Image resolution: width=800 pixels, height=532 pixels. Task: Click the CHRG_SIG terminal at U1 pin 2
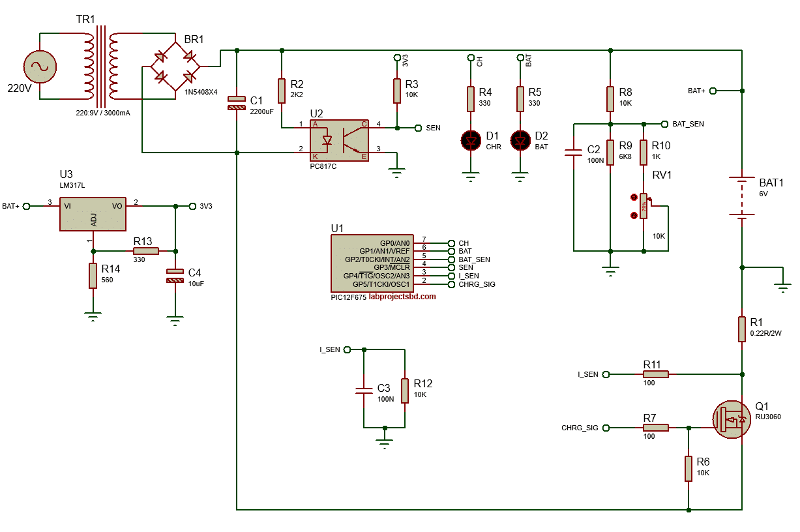(x=451, y=284)
